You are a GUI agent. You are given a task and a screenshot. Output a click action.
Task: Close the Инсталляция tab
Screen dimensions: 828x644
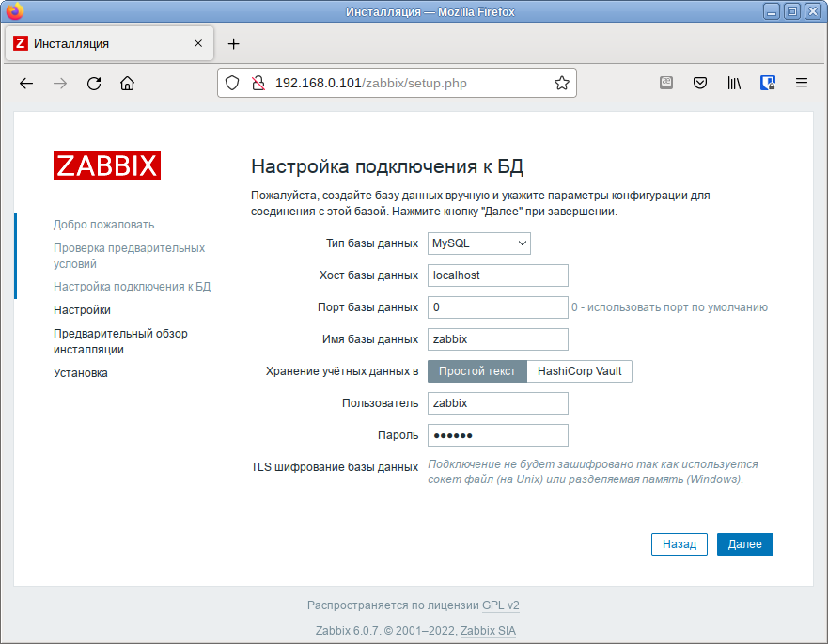point(198,43)
